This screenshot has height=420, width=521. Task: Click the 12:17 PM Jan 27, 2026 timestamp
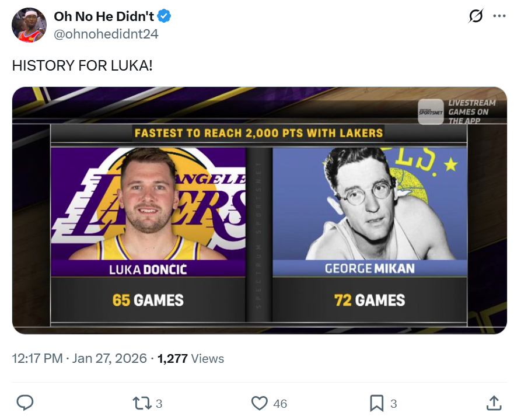coord(79,358)
